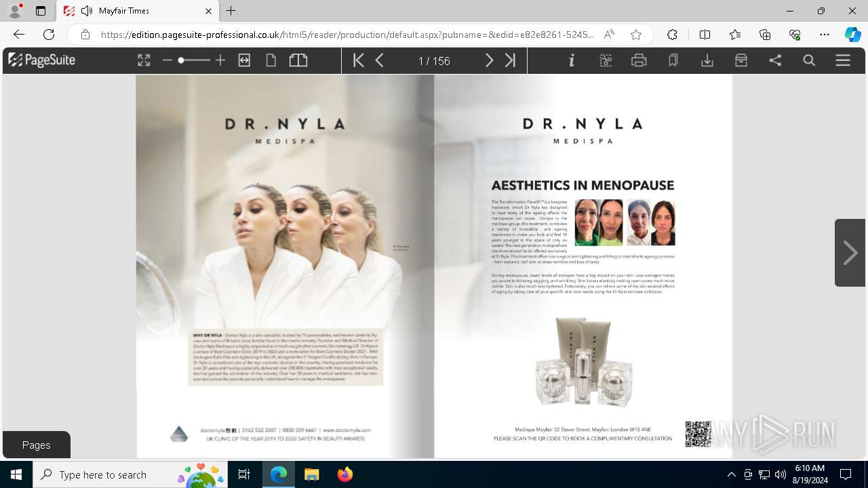Download the edition
The height and width of the screenshot is (488, 868).
(707, 60)
